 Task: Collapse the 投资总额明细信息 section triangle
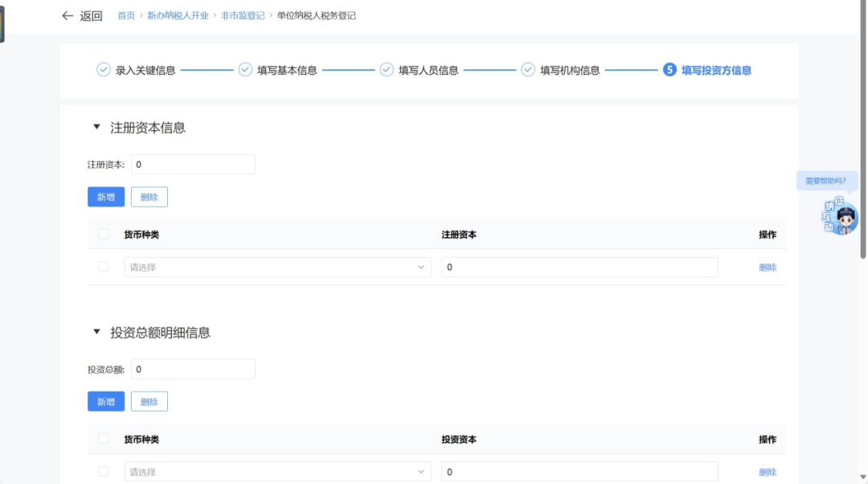[97, 332]
